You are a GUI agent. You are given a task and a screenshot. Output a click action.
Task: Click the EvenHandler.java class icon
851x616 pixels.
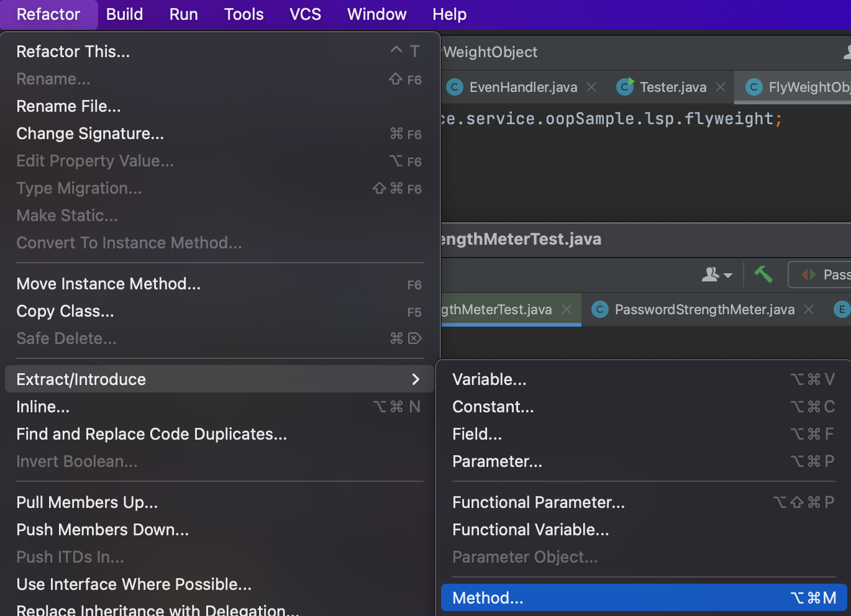point(455,87)
